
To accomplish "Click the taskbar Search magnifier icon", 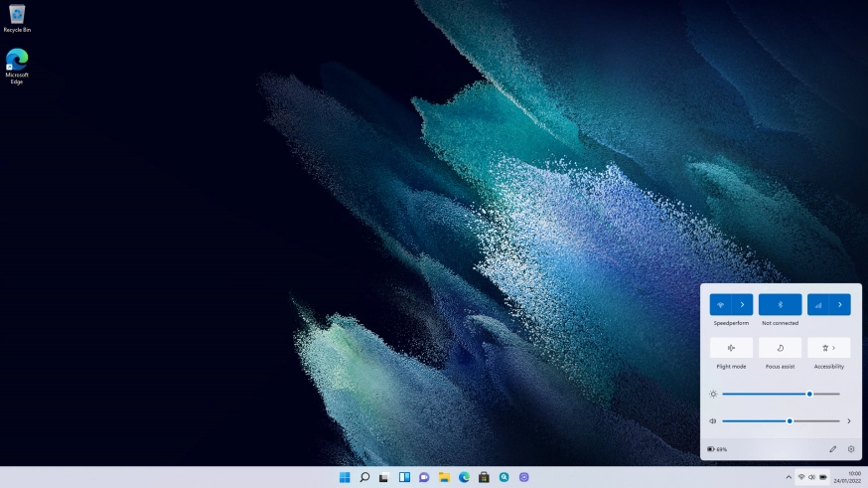I will (364, 477).
